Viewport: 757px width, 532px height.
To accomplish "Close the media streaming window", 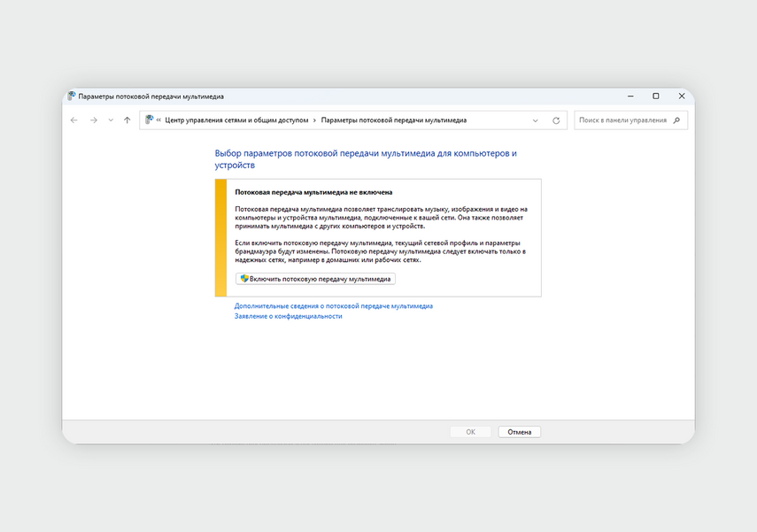I will [682, 96].
